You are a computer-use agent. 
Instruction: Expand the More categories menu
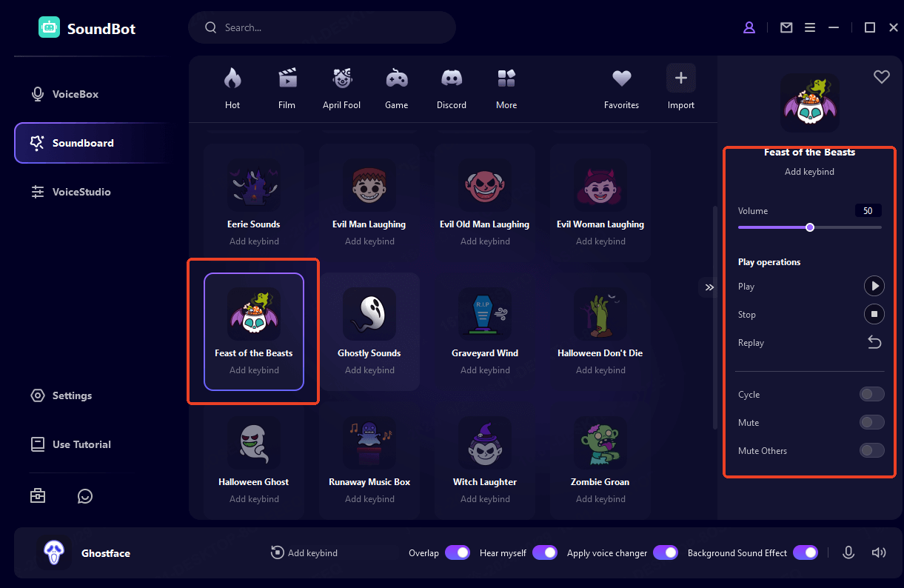tap(506, 87)
